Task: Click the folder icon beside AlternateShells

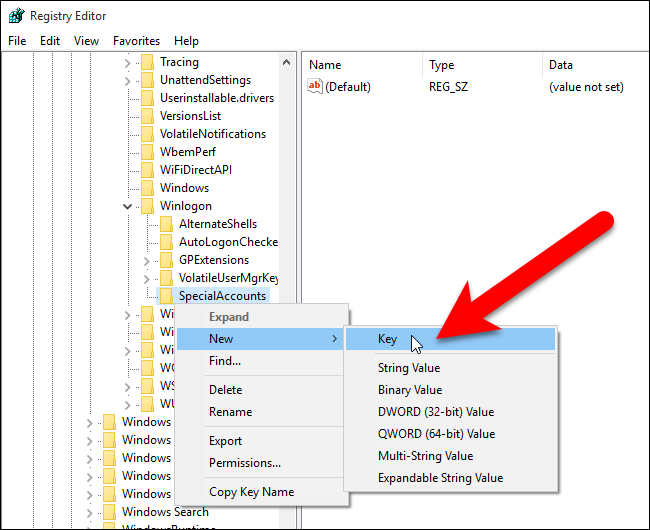Action: tap(166, 224)
